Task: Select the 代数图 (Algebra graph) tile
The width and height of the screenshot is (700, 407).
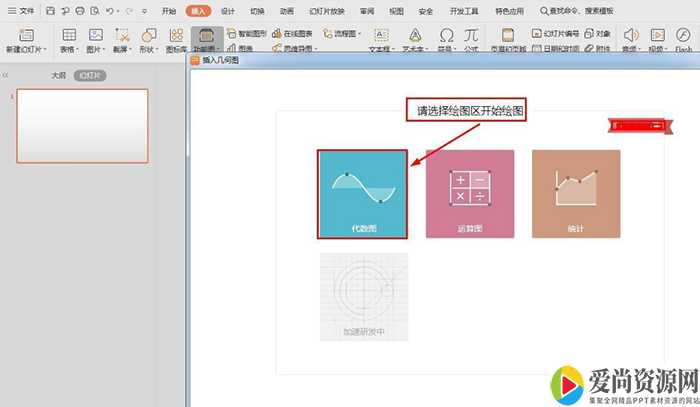Action: click(x=363, y=194)
